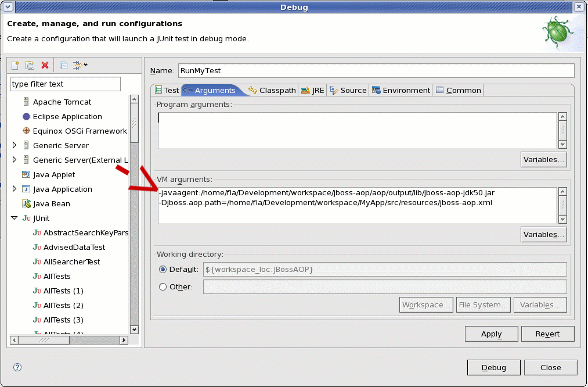This screenshot has height=387, width=588.
Task: Switch to the Classpath tab
Action: click(272, 90)
